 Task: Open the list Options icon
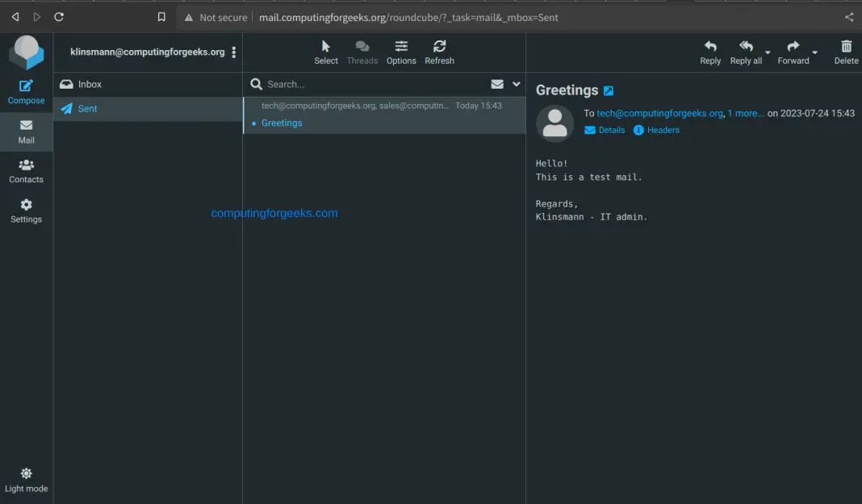point(401,52)
